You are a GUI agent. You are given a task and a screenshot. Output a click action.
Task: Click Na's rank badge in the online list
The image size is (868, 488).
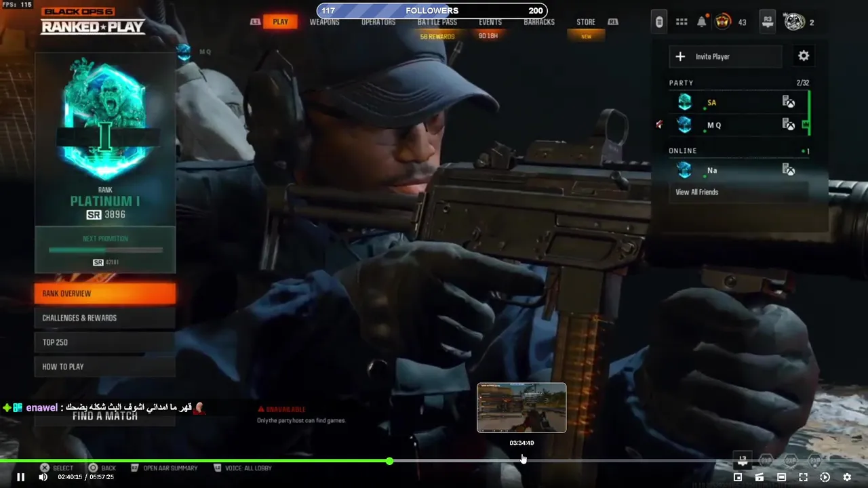(x=685, y=170)
